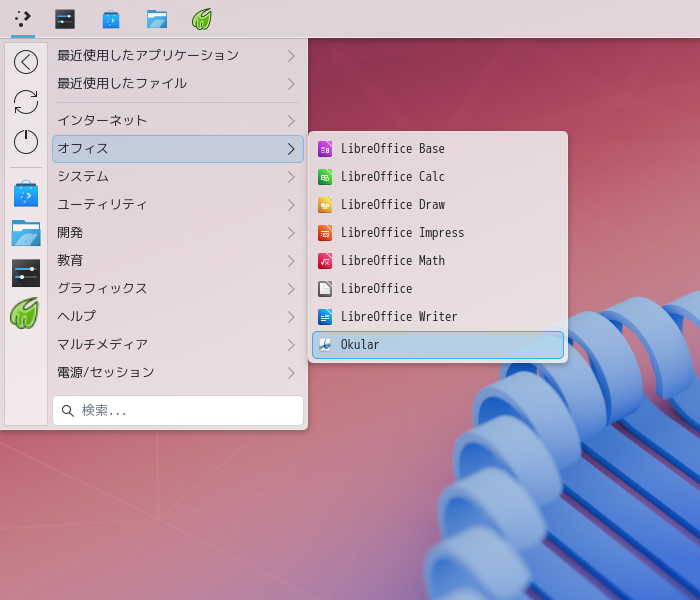700x600 pixels.
Task: Expand chevron beside 最近使用したアプリケーション
Action: [291, 56]
